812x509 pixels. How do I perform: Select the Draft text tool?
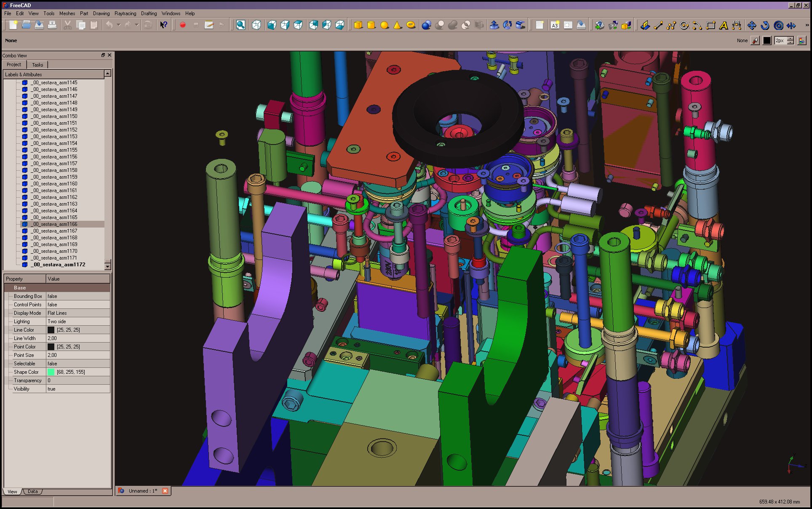[x=724, y=25]
